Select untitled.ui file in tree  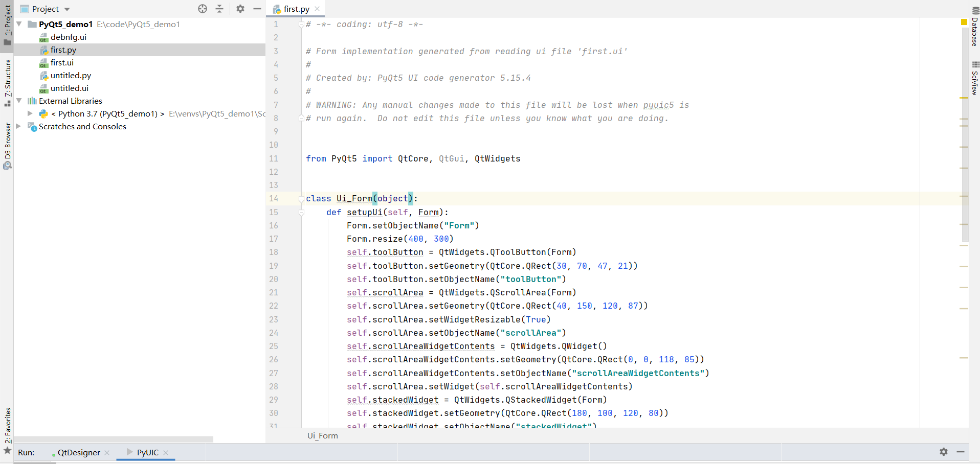click(x=69, y=88)
